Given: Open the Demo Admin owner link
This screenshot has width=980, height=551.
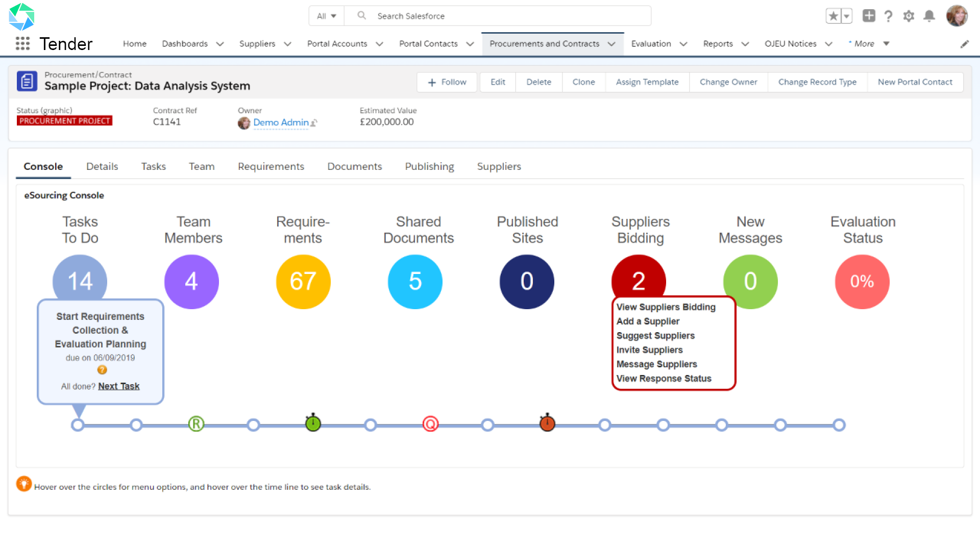Looking at the screenshot, I should pyautogui.click(x=281, y=122).
